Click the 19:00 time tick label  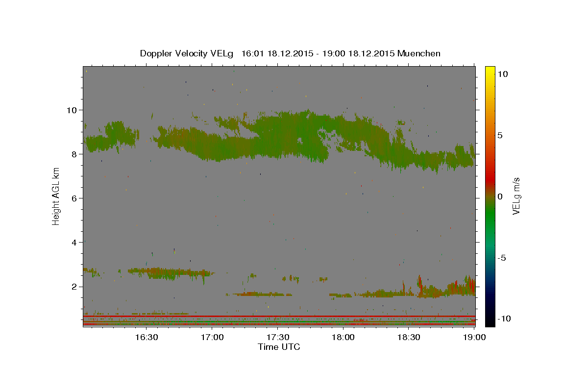click(474, 337)
